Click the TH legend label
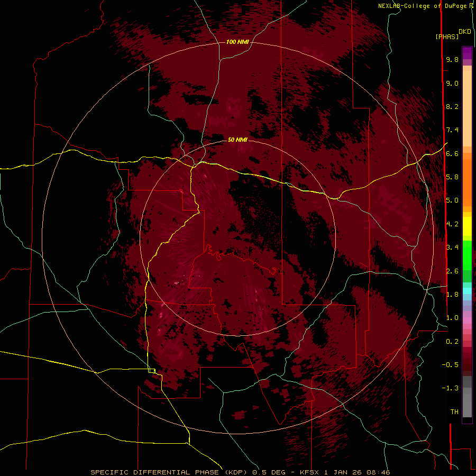 [454, 412]
